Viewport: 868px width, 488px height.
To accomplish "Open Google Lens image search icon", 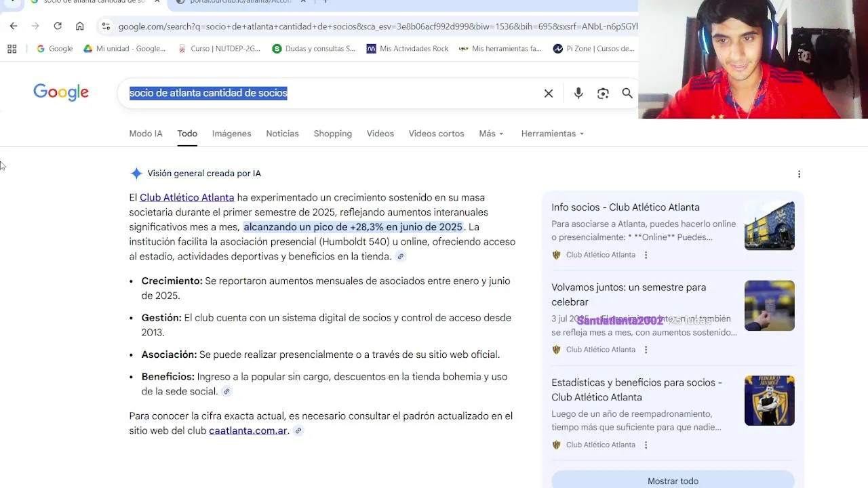I will (603, 94).
